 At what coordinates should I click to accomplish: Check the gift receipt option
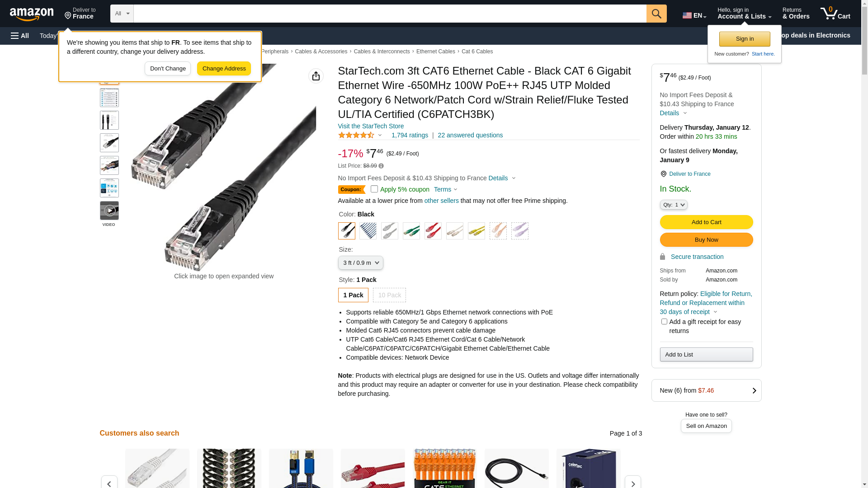coord(664,322)
